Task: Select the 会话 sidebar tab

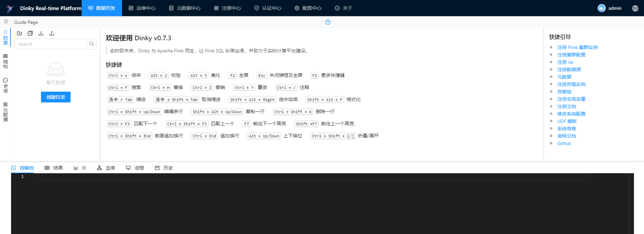Action: (x=5, y=86)
